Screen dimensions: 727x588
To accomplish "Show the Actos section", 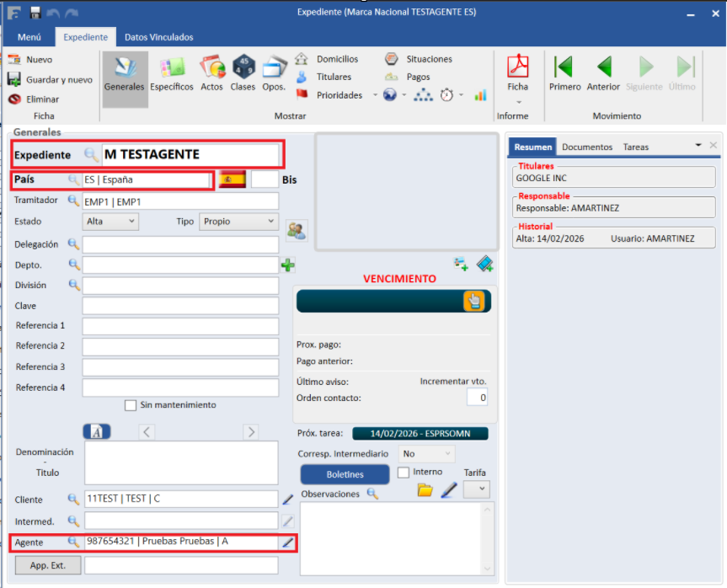I will tap(212, 72).
